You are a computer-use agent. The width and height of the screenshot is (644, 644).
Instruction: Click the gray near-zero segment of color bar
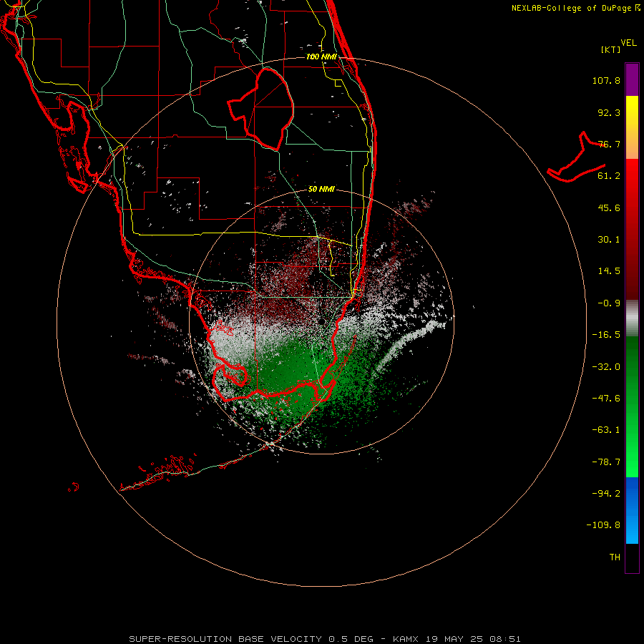point(632,318)
